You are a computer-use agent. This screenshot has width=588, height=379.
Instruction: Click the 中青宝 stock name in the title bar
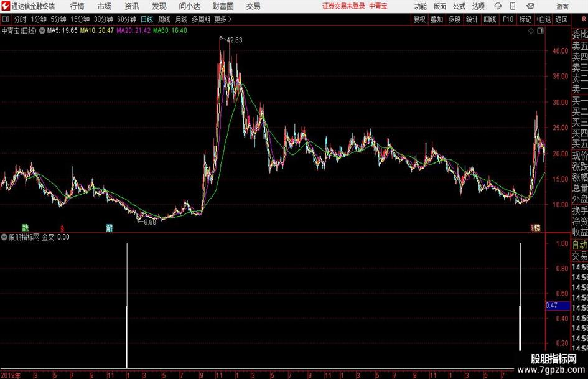pyautogui.click(x=378, y=6)
